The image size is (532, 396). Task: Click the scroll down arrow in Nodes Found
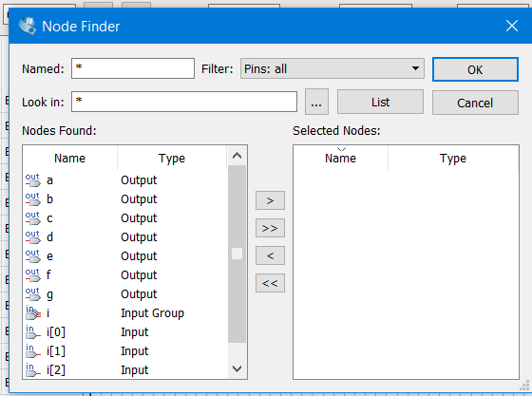tap(237, 368)
